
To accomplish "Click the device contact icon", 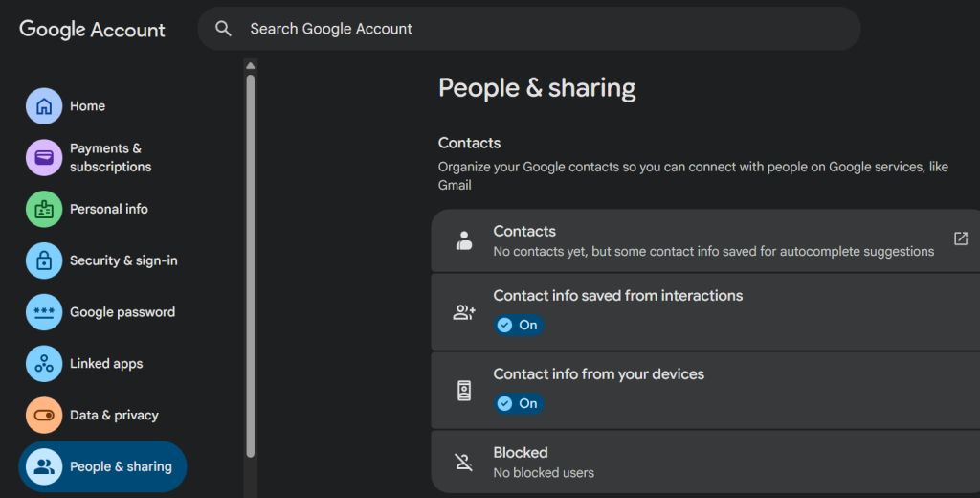I will (464, 391).
